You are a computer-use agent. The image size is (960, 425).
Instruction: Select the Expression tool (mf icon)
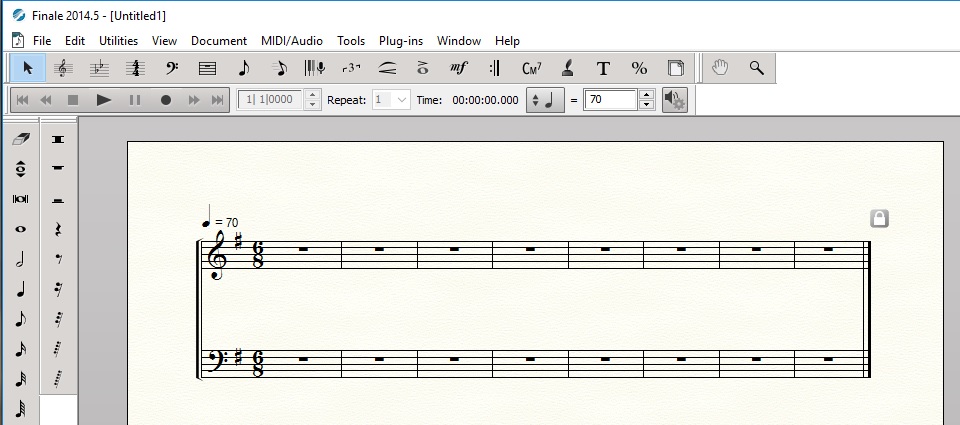point(459,68)
